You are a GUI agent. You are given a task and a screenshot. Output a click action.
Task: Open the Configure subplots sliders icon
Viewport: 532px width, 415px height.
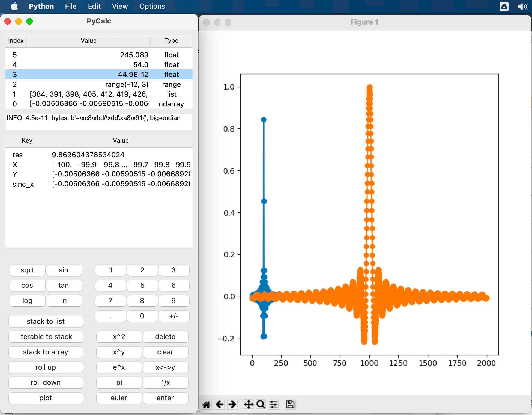pos(273,404)
